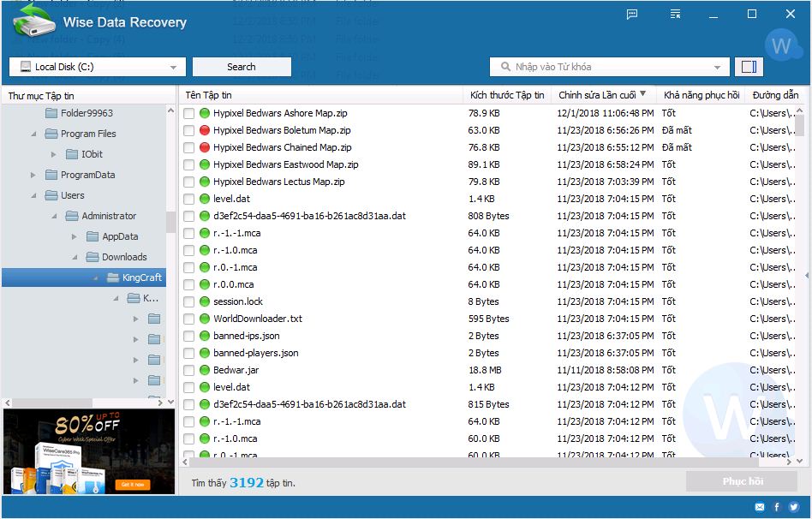Click the email icon in footer

(x=760, y=507)
